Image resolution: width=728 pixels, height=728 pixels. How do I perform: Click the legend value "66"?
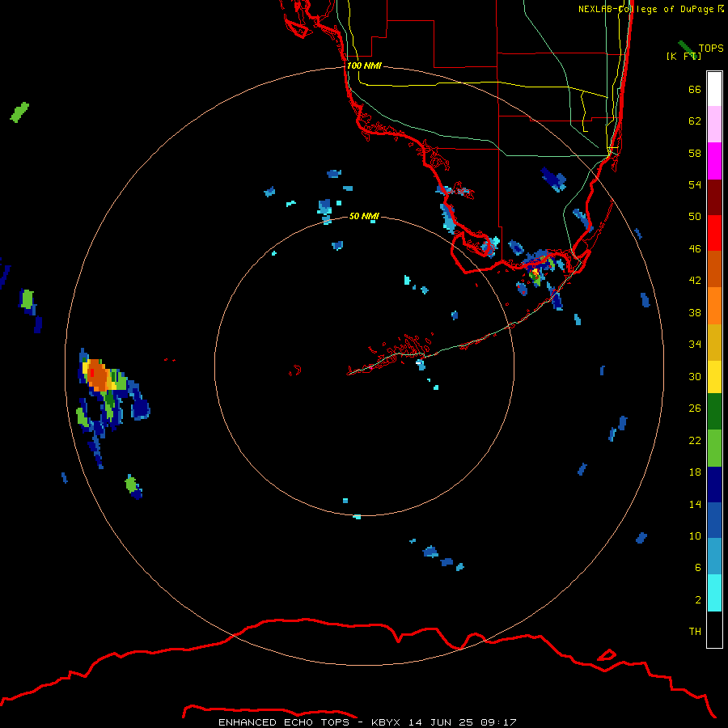[695, 90]
